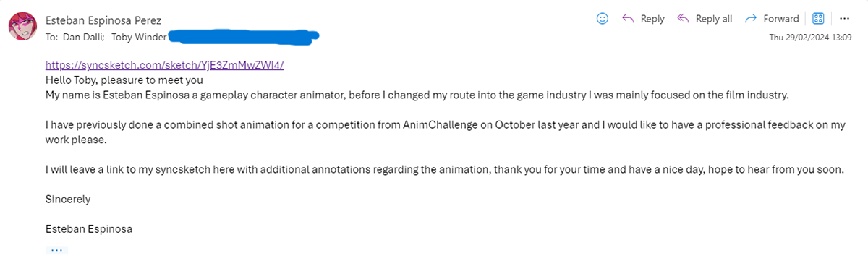Click the 'Hello Toby, pleasure to meet you' line
Screen dimensions: 868x261
[x=124, y=80]
